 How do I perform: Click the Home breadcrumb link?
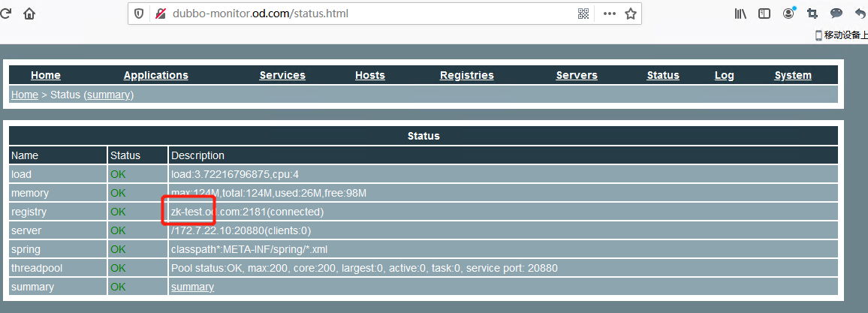[24, 95]
